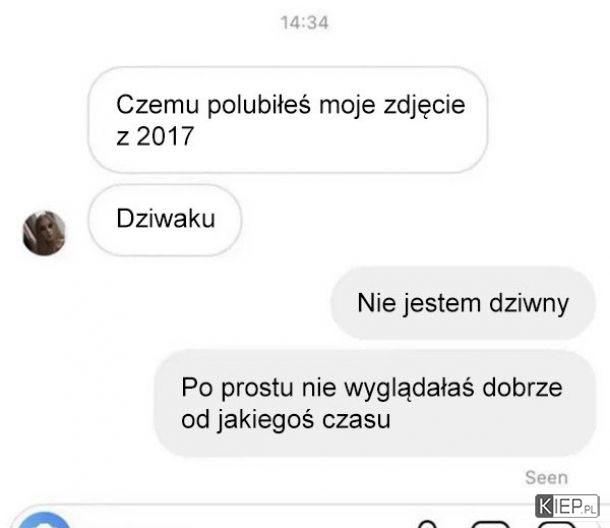Click the word '2017' in the first message
Screen dimensions: 610x528
(x=165, y=136)
